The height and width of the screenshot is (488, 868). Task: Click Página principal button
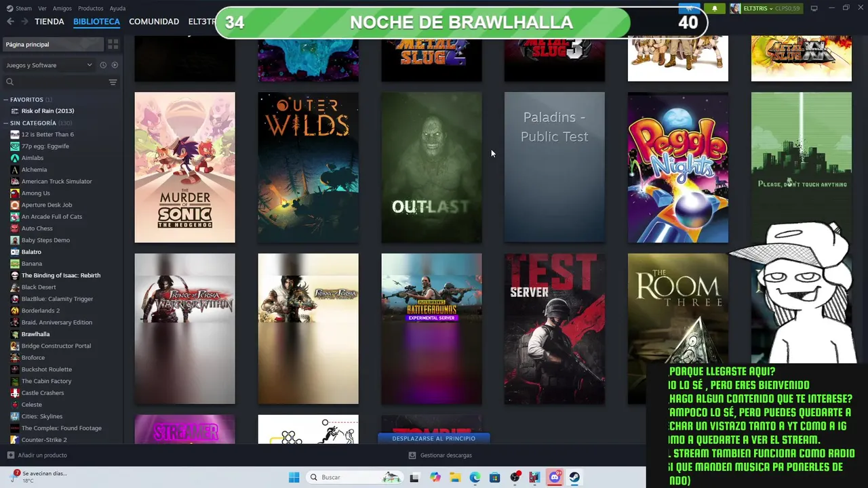pyautogui.click(x=54, y=44)
